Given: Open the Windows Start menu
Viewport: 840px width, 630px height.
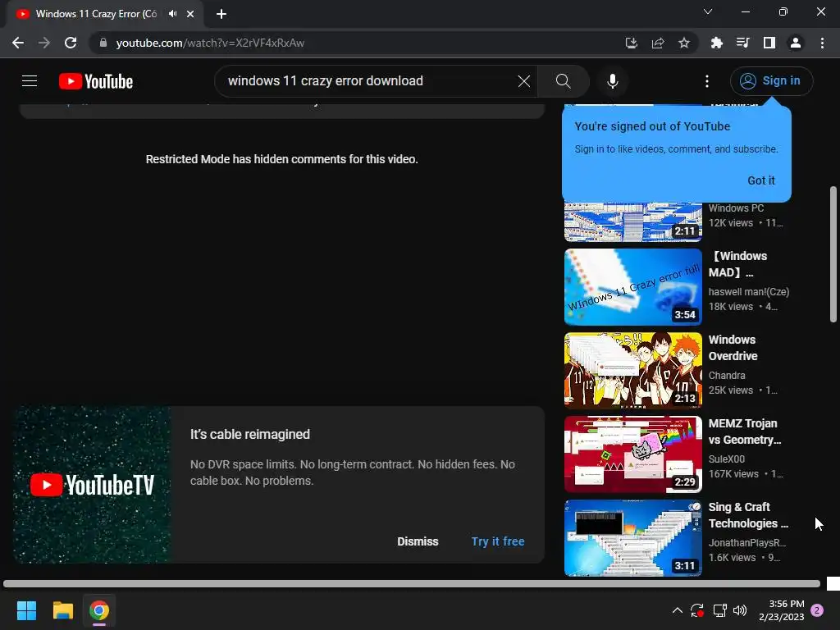Looking at the screenshot, I should click(x=26, y=610).
